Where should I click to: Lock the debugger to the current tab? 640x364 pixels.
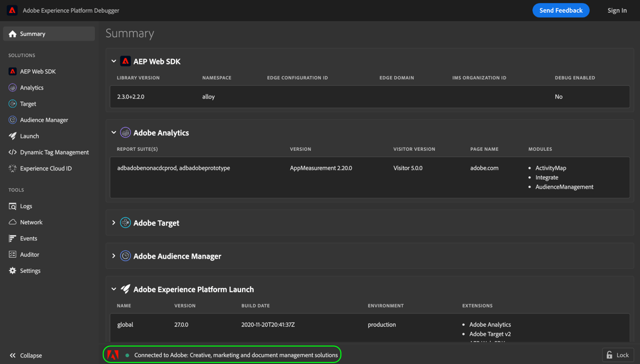pyautogui.click(x=618, y=354)
